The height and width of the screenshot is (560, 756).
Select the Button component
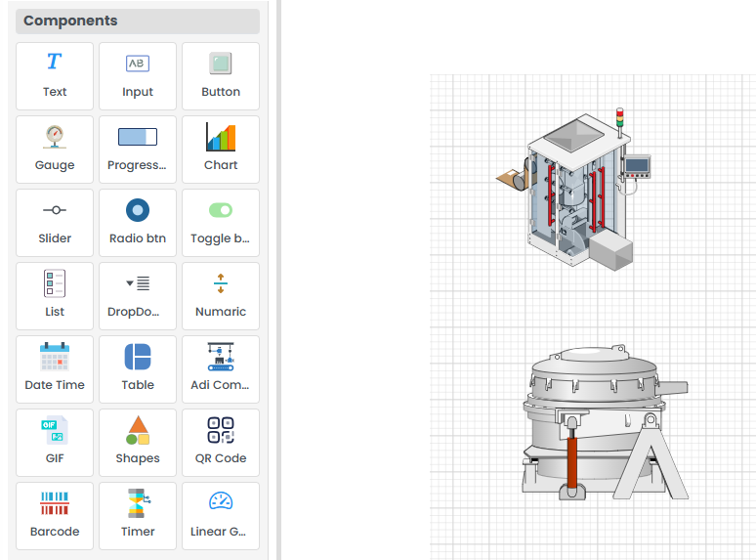(x=221, y=76)
